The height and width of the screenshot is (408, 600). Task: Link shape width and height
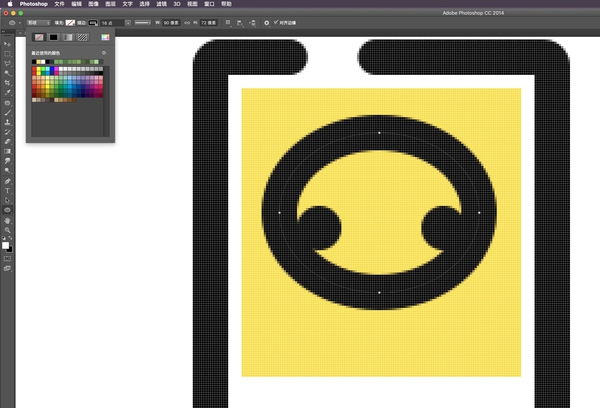point(187,23)
